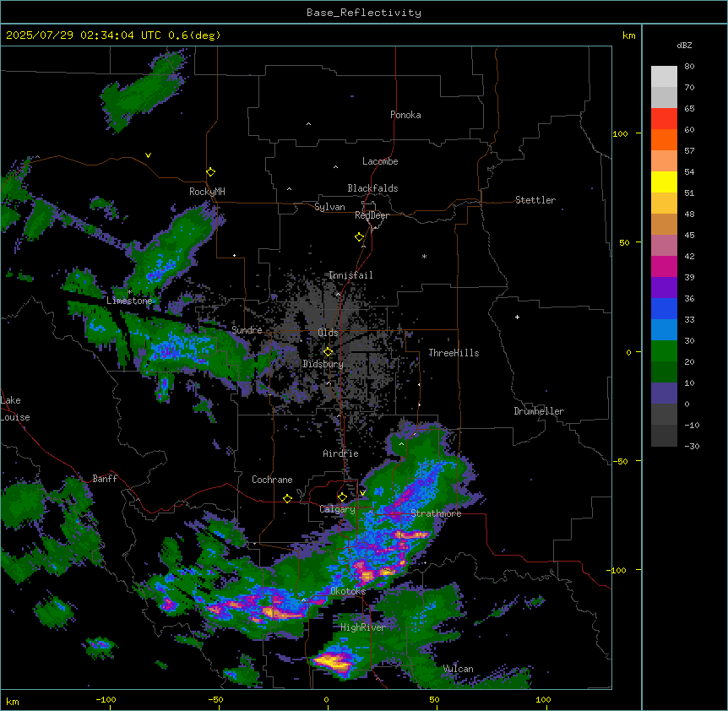The image size is (728, 711).
Task: Click the -100 tick on horizontal axis
Action: click(x=106, y=699)
